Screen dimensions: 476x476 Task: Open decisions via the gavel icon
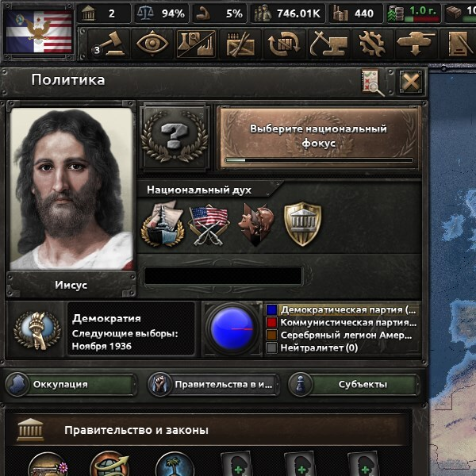(x=109, y=44)
